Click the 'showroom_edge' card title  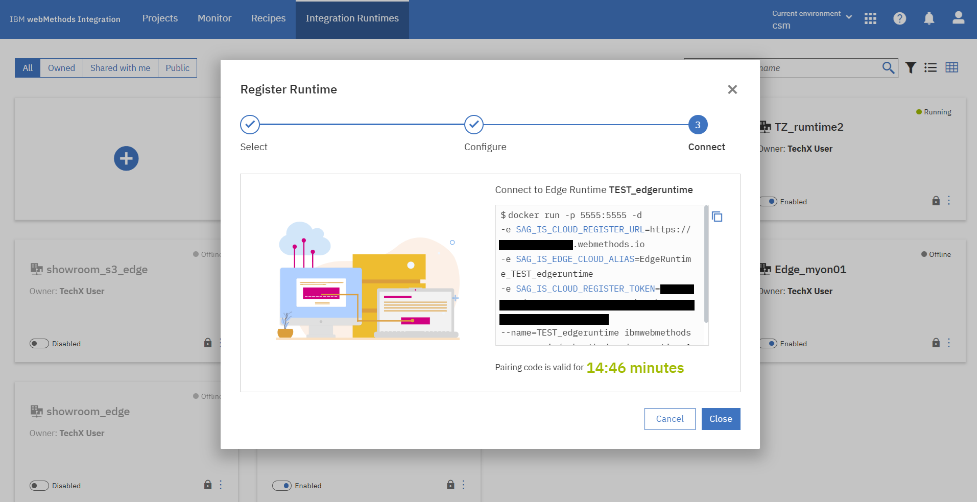(x=88, y=411)
